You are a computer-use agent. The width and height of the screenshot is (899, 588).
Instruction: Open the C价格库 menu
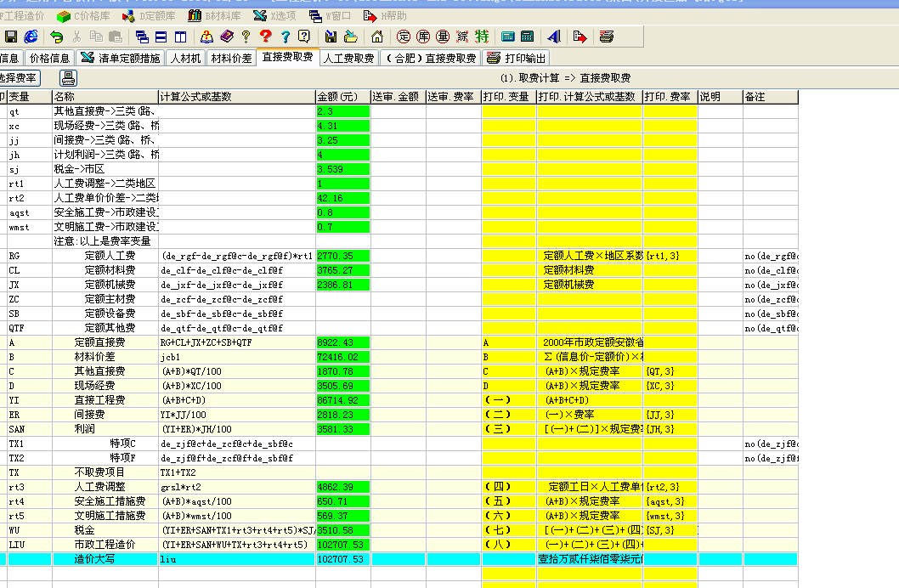click(x=84, y=16)
